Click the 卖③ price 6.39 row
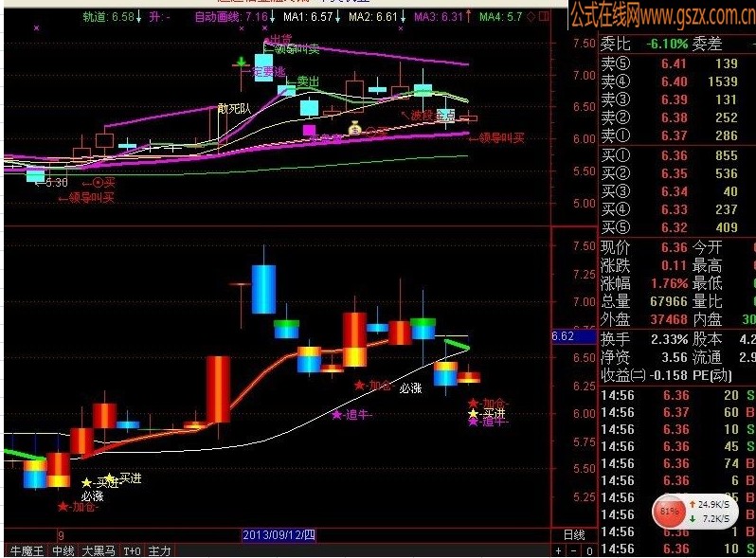This screenshot has width=756, height=558. [x=670, y=99]
